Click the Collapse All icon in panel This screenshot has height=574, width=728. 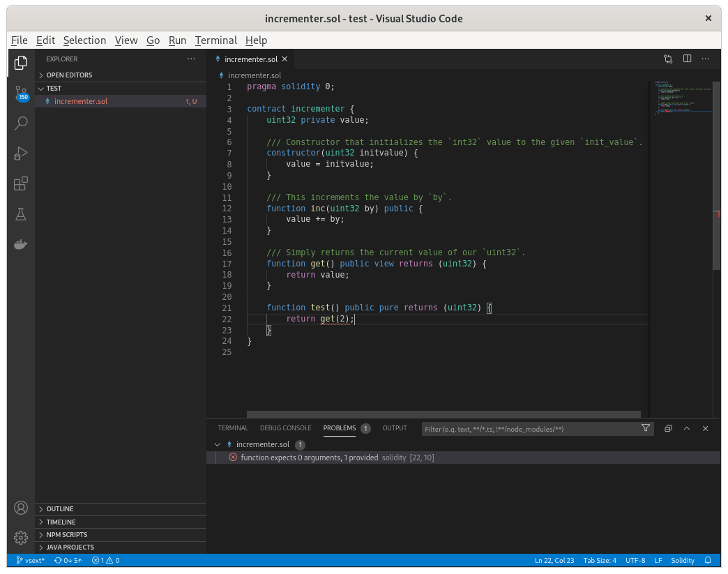(668, 429)
